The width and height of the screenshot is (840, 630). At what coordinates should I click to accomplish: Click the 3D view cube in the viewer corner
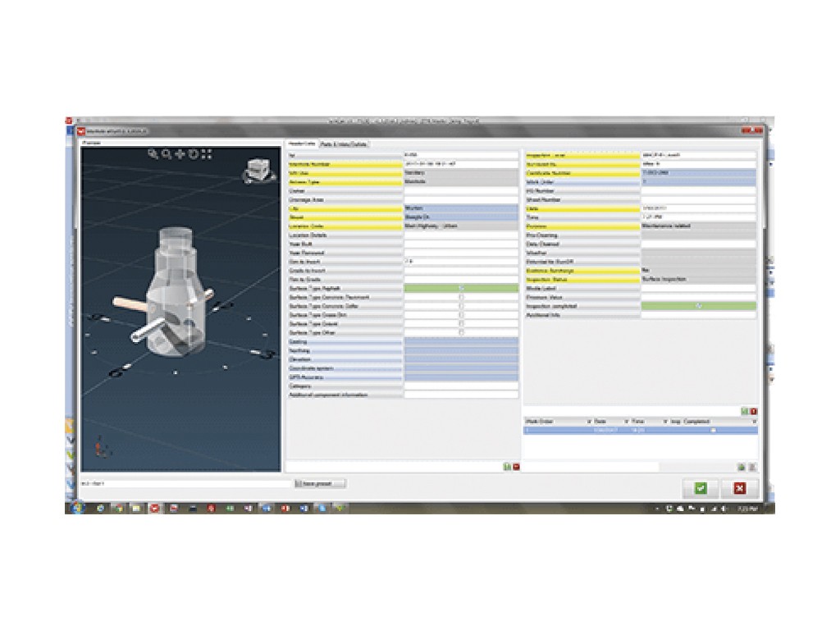[x=258, y=170]
